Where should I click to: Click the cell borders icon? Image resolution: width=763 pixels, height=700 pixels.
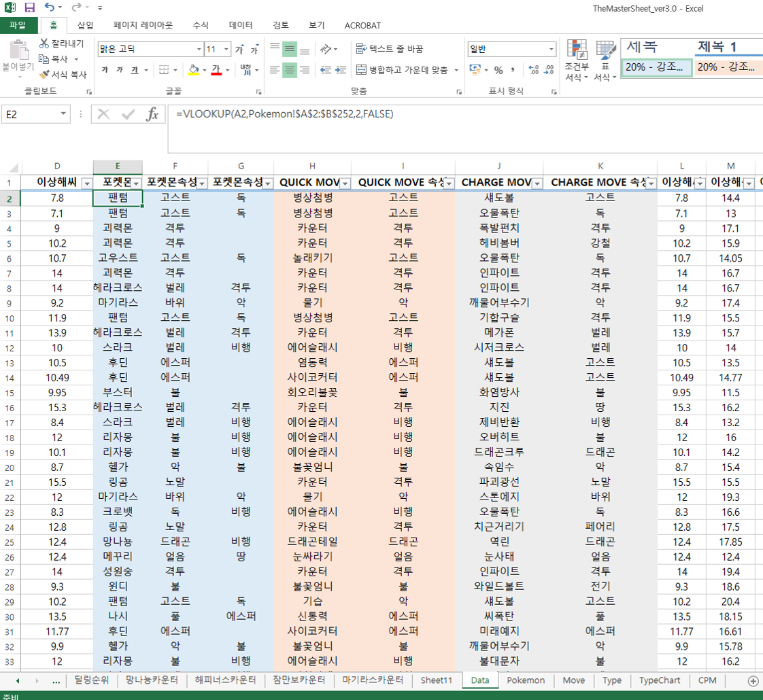tap(165, 70)
